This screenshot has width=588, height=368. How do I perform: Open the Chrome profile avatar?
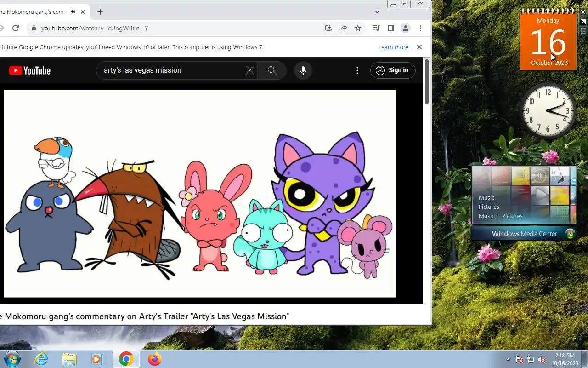[x=406, y=28]
